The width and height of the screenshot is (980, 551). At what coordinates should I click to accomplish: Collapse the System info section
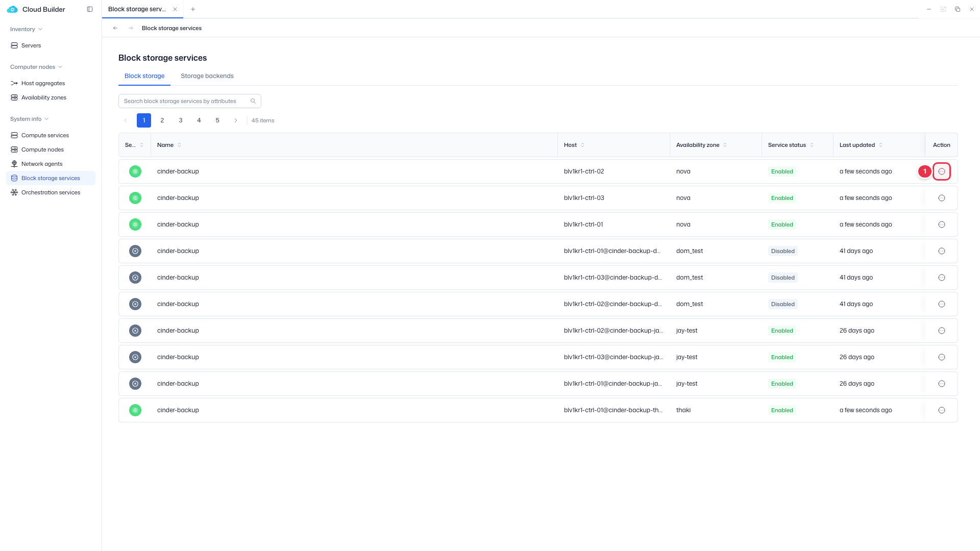click(29, 119)
